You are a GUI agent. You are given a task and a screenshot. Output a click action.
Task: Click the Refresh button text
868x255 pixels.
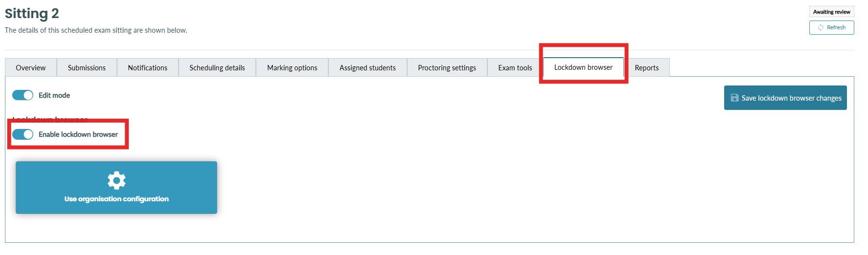(836, 28)
